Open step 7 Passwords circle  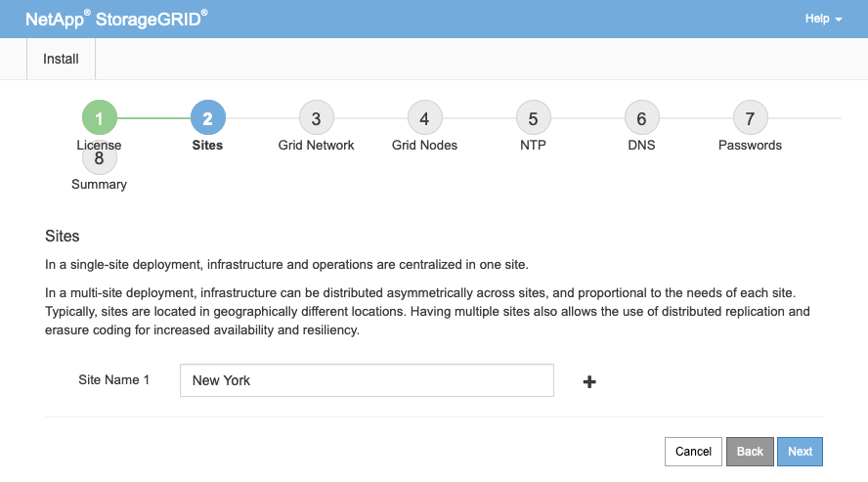click(750, 117)
